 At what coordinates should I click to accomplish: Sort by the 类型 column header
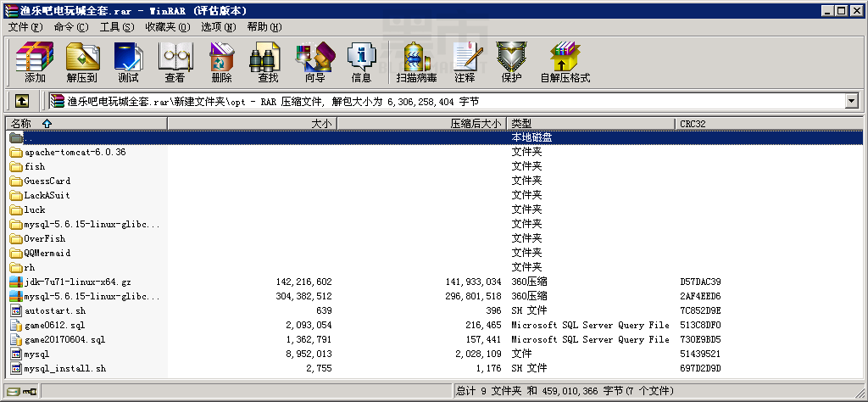pos(591,124)
